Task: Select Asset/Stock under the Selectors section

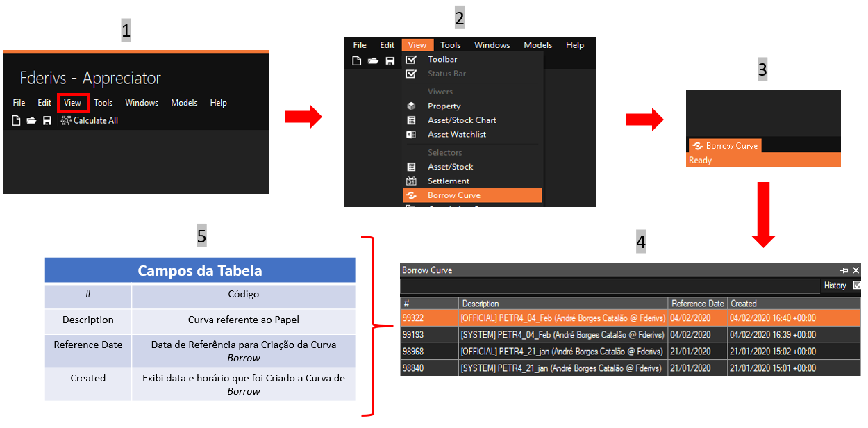Action: point(450,167)
